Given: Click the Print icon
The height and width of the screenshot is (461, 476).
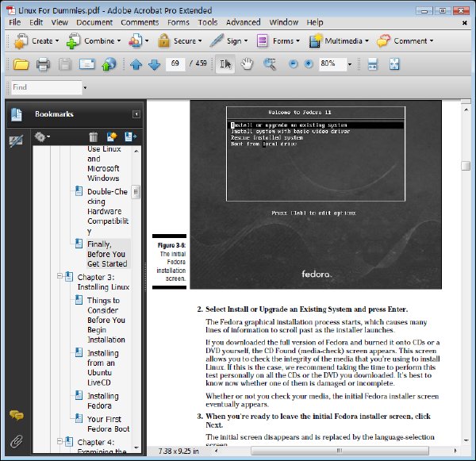Looking at the screenshot, I should click(x=43, y=64).
